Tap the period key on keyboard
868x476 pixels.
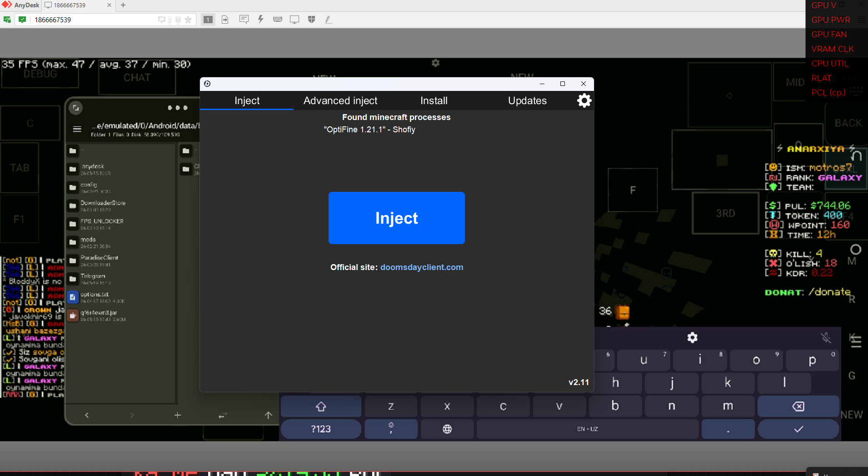point(728,429)
